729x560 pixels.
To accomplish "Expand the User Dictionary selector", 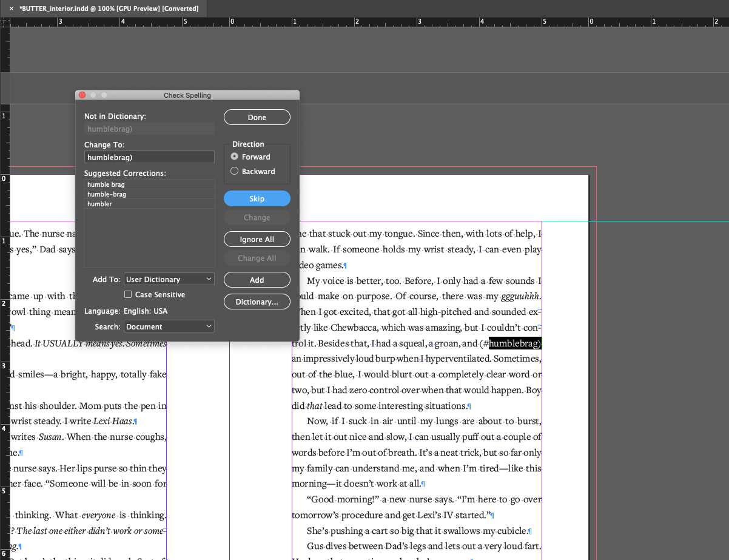I will pos(169,278).
